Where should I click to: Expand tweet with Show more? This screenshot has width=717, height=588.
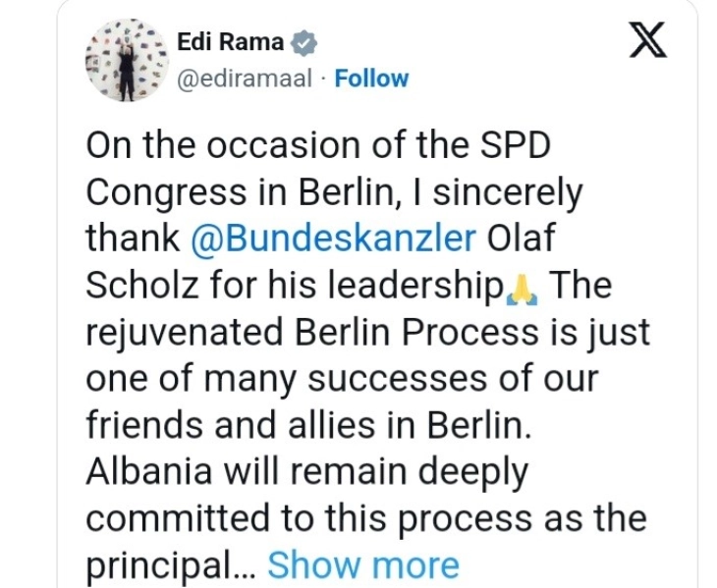pyautogui.click(x=363, y=564)
